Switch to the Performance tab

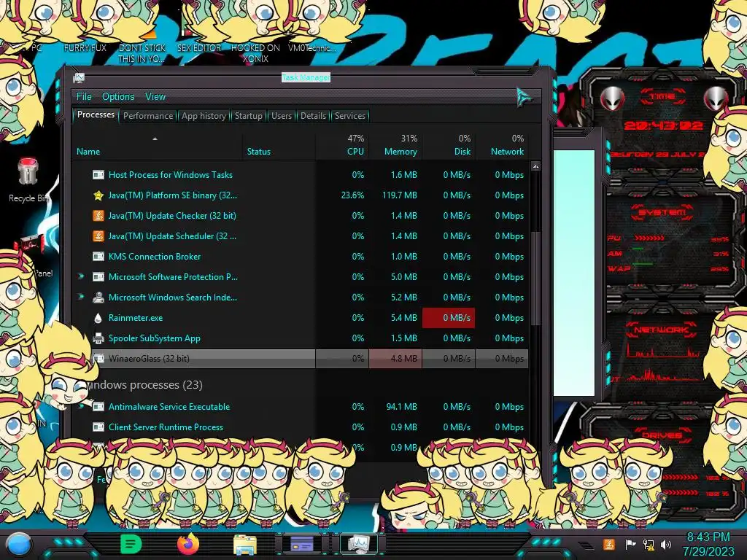(x=148, y=116)
